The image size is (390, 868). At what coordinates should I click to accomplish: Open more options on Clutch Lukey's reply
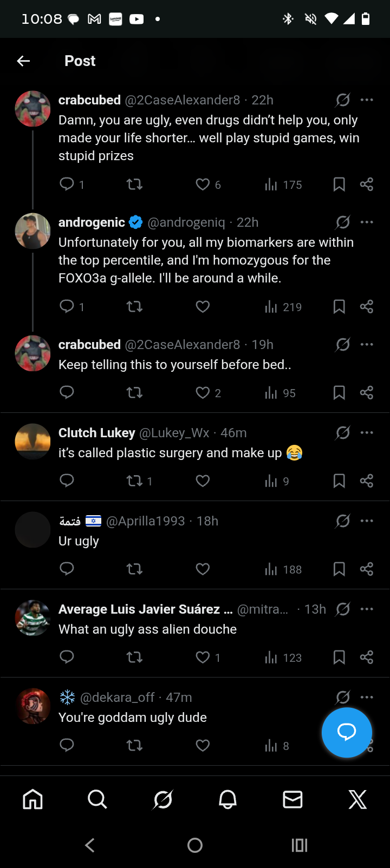[x=367, y=433]
